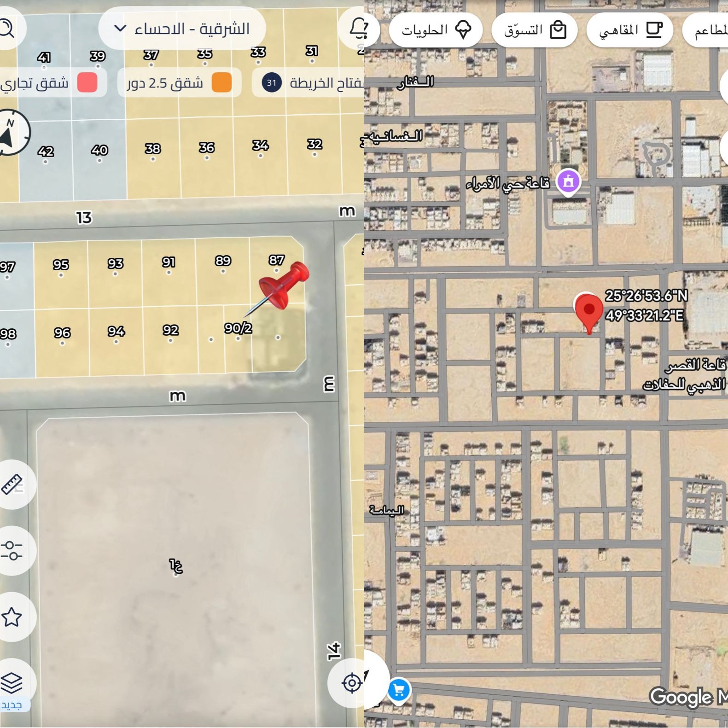The width and height of the screenshot is (728, 728).
Task: Click the purple قاعة حي الأمراء marker
Action: (568, 181)
